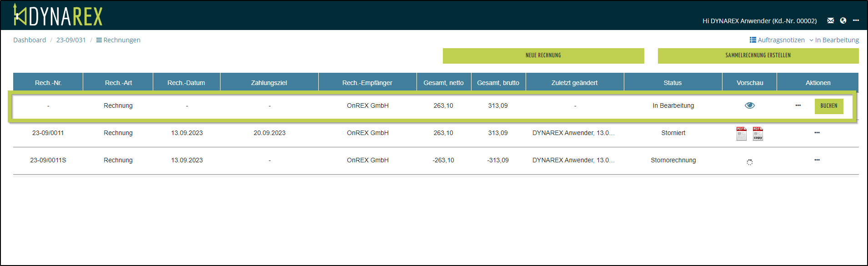Click the globe language icon

pyautogui.click(x=843, y=20)
